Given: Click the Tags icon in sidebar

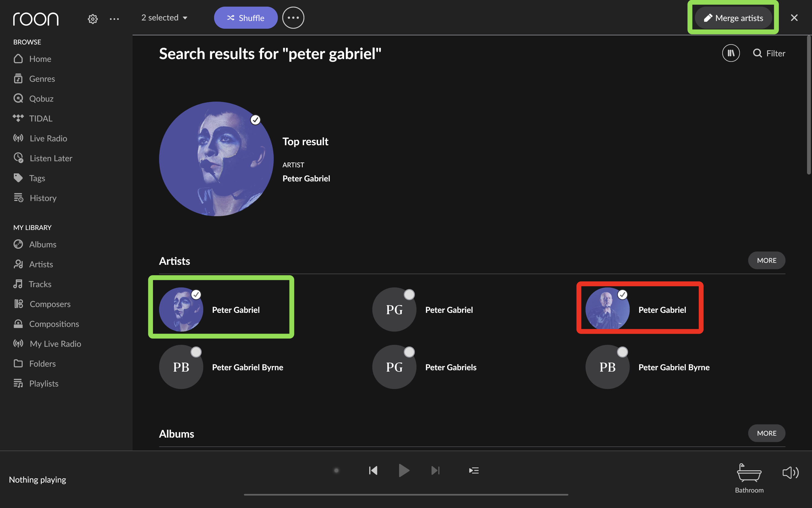Looking at the screenshot, I should pos(18,178).
